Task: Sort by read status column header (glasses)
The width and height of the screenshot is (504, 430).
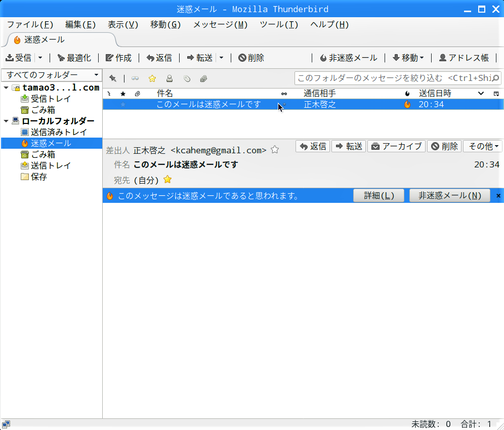Action: click(x=284, y=94)
